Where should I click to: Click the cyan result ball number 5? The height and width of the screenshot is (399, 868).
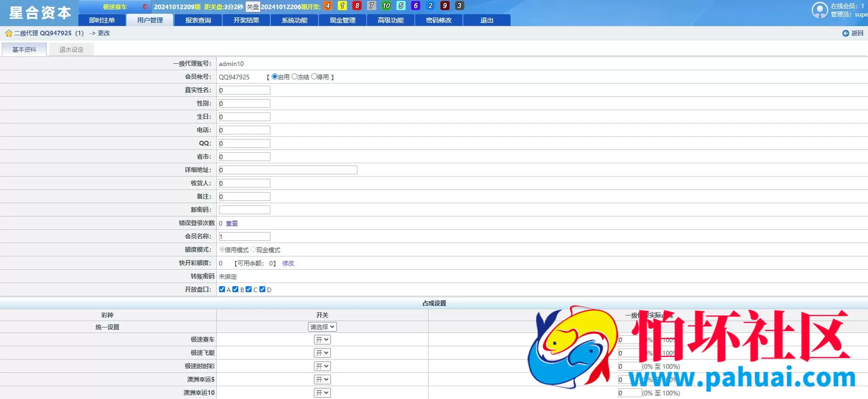401,6
